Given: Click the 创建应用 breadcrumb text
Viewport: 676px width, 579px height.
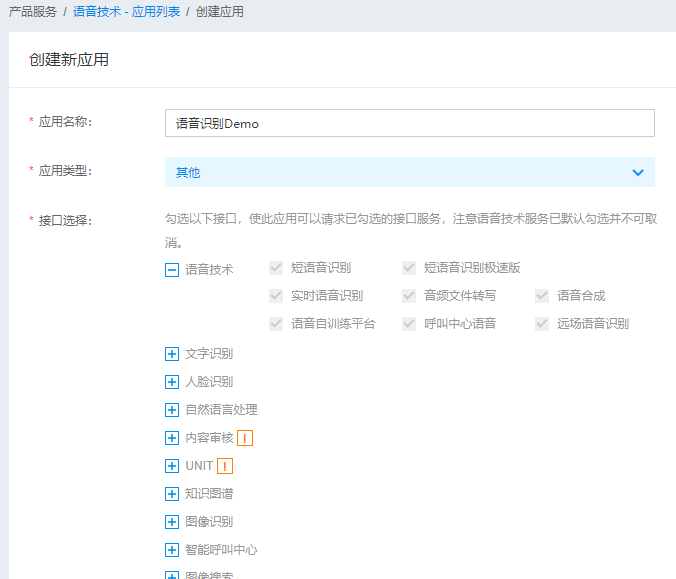Looking at the screenshot, I should point(219,12).
